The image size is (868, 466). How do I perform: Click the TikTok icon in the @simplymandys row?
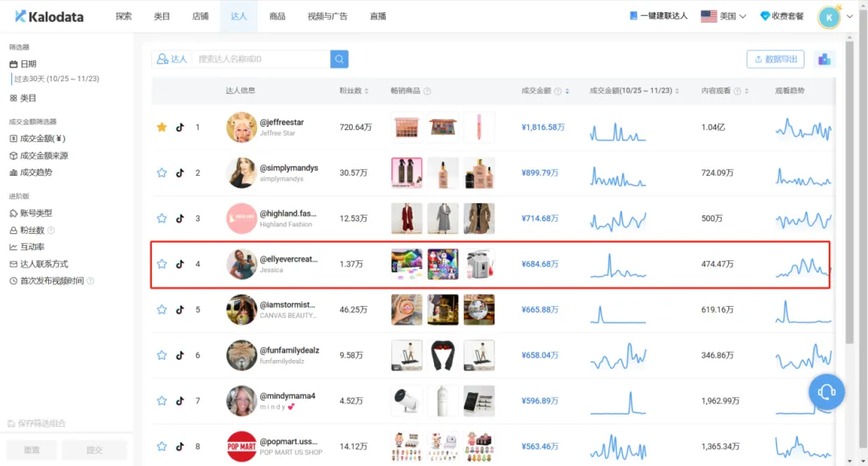pos(180,173)
